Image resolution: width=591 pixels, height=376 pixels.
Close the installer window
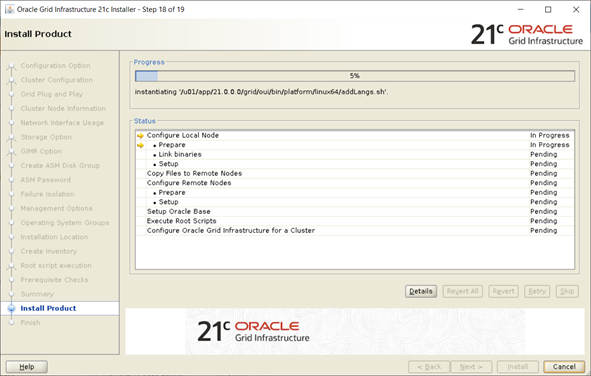pos(576,9)
